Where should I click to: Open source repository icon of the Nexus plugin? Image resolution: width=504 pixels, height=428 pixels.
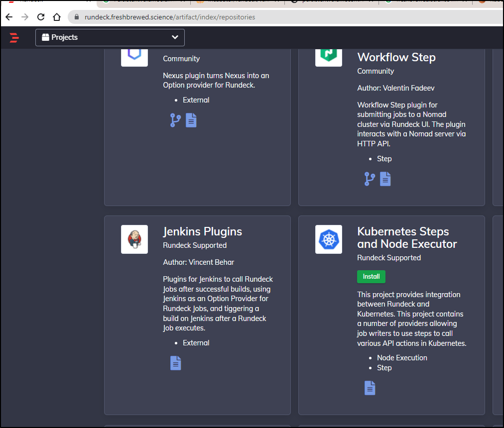pos(175,120)
